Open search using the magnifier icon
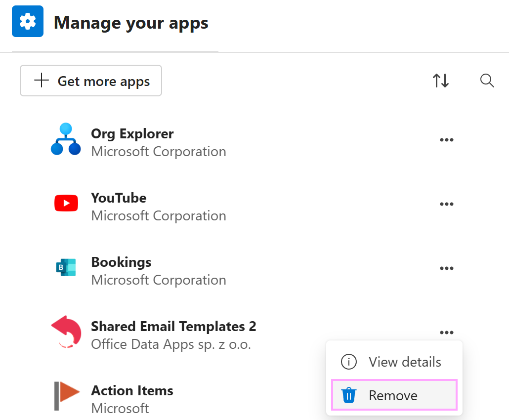The image size is (509, 420). pyautogui.click(x=487, y=81)
